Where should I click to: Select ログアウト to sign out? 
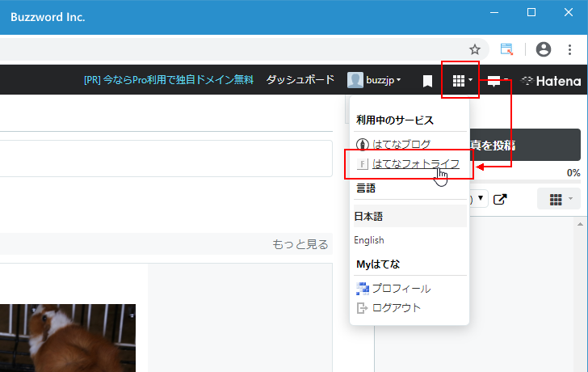pos(397,308)
